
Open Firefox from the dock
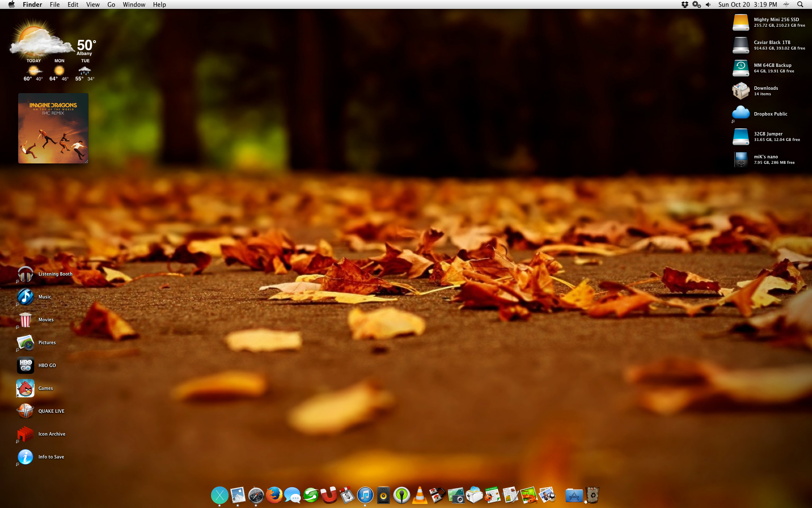[x=274, y=495]
